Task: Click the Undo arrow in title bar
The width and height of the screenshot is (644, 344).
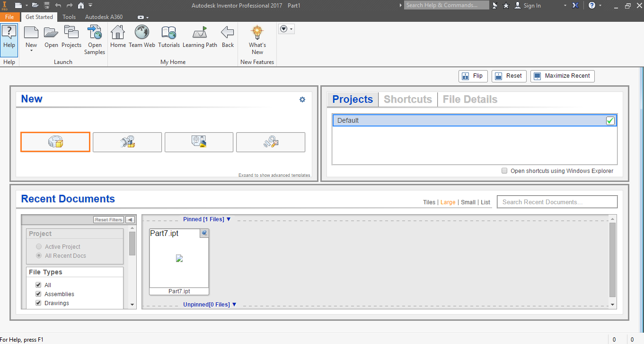Action: pos(58,5)
